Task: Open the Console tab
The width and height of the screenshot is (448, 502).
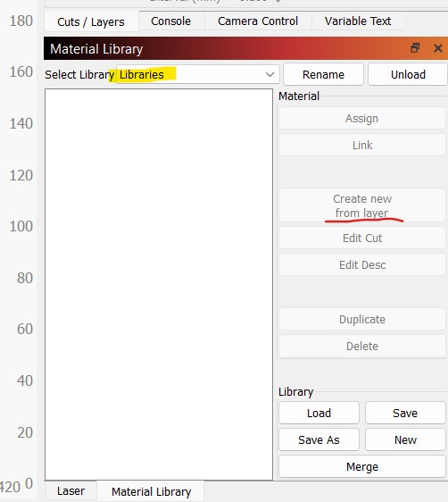Action: click(170, 21)
